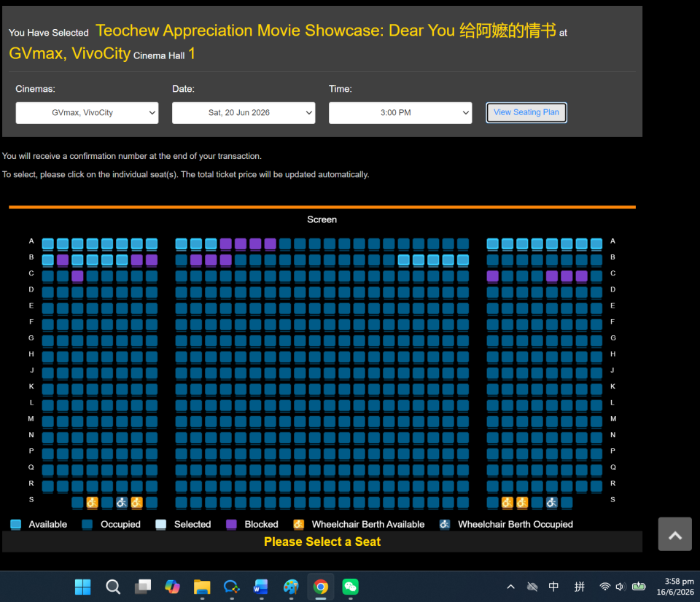Click the View Seating Plan button
The image size is (700, 602).
[526, 112]
